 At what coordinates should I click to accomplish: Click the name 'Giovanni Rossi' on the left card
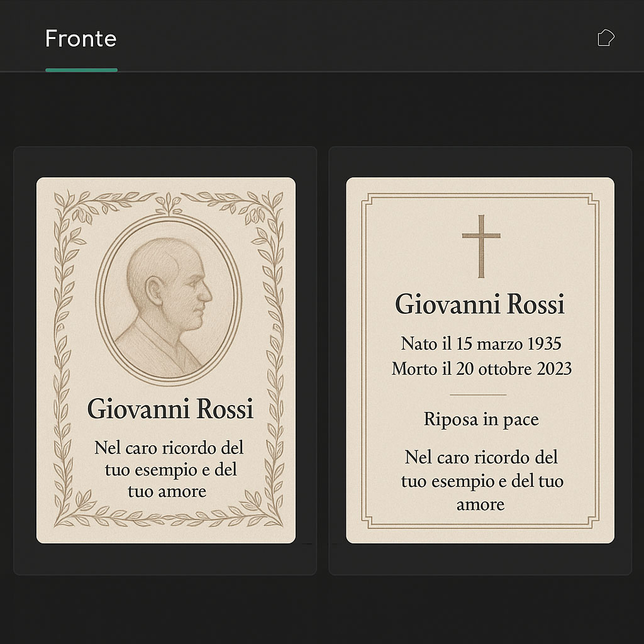(170, 409)
